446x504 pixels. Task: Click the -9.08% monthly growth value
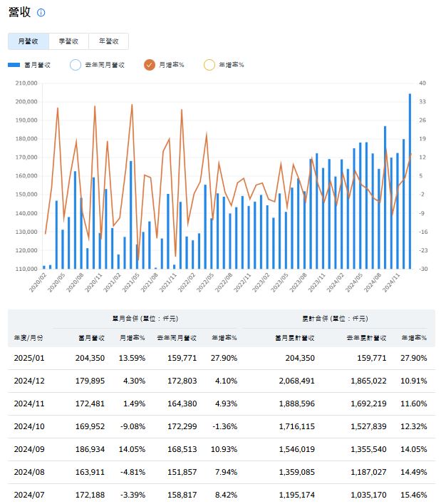(133, 426)
